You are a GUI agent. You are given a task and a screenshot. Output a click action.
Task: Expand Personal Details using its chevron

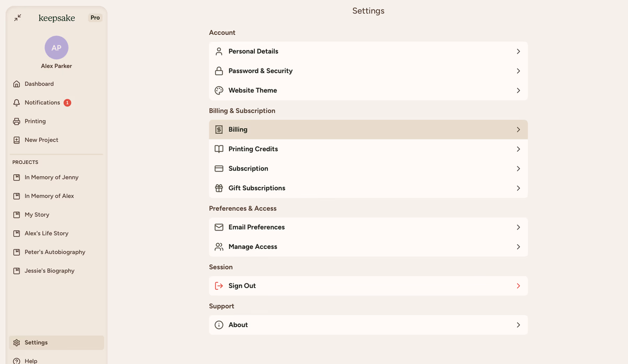(518, 51)
